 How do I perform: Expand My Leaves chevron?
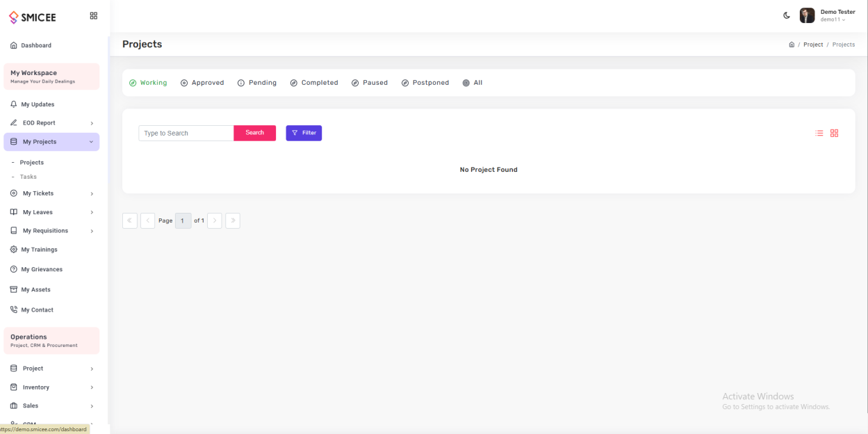tap(92, 212)
